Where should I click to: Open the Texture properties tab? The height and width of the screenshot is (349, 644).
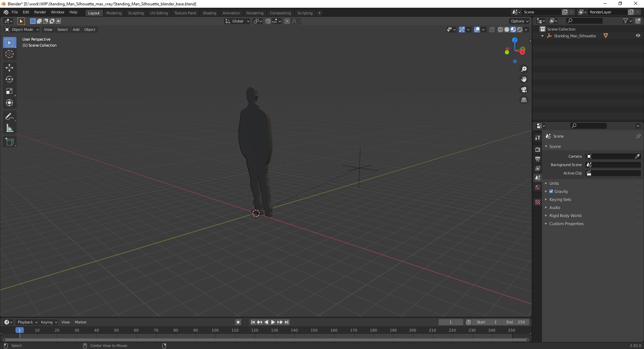coord(538,202)
